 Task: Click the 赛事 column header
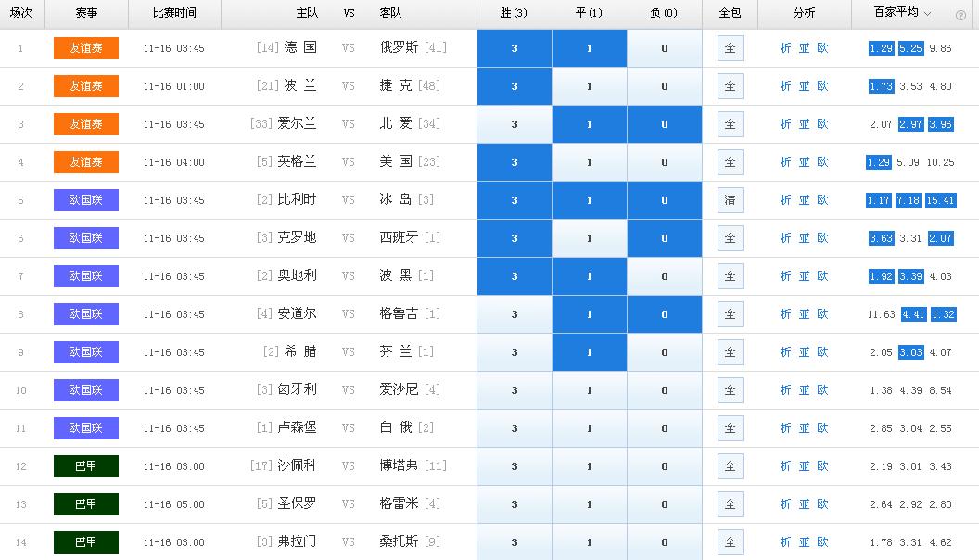86,13
